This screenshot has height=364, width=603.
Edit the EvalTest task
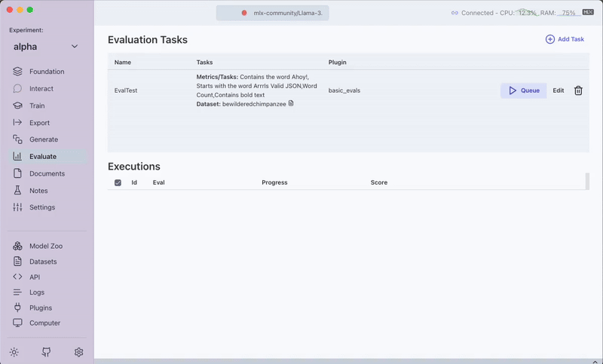[558, 90]
